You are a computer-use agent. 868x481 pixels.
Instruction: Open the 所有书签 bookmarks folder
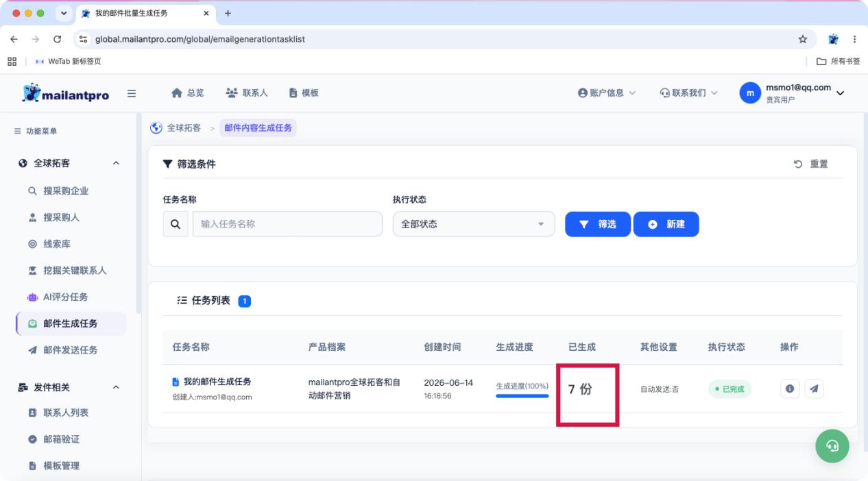tap(839, 61)
